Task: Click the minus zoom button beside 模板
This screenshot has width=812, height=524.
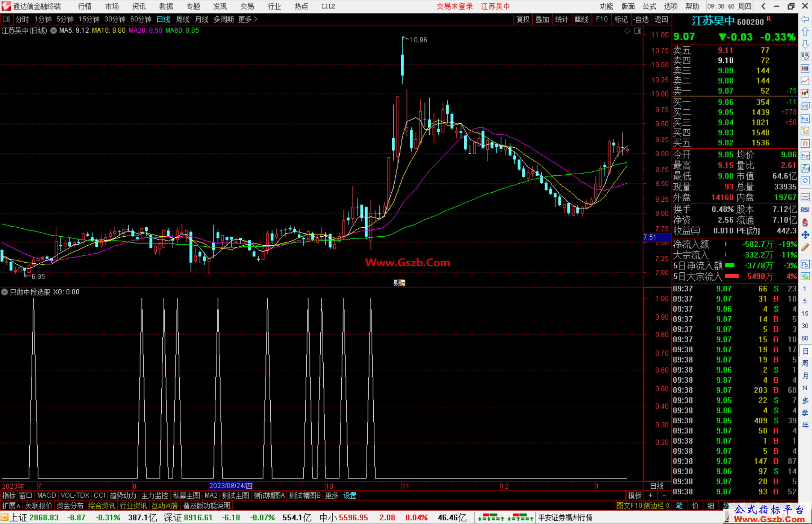Action: [664, 495]
